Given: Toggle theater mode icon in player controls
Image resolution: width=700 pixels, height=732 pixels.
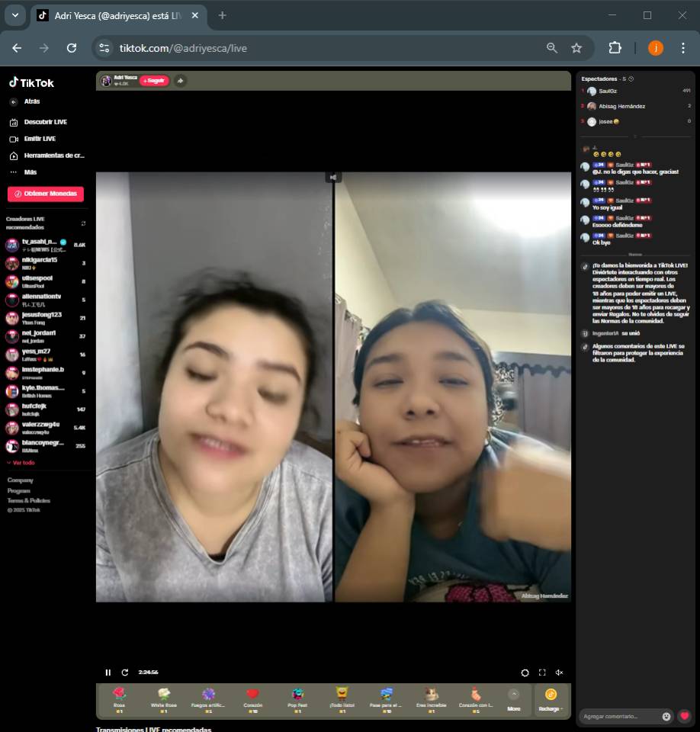Looking at the screenshot, I should [x=525, y=673].
